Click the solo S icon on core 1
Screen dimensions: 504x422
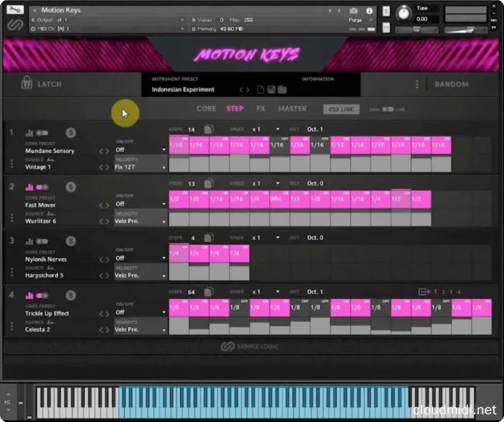pos(70,132)
